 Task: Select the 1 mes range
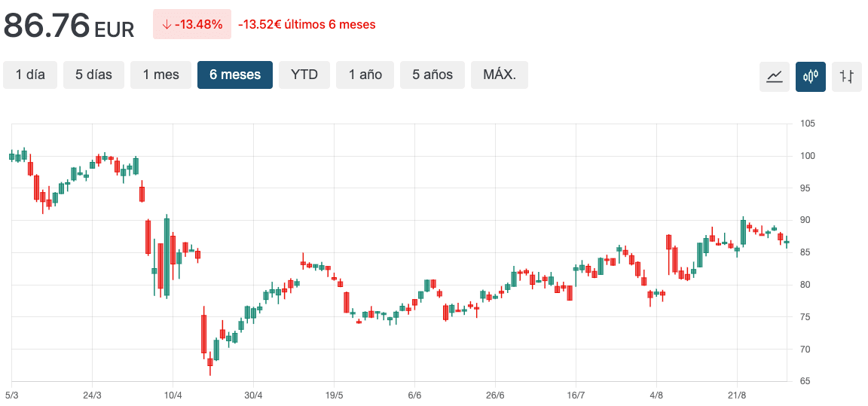tap(160, 75)
